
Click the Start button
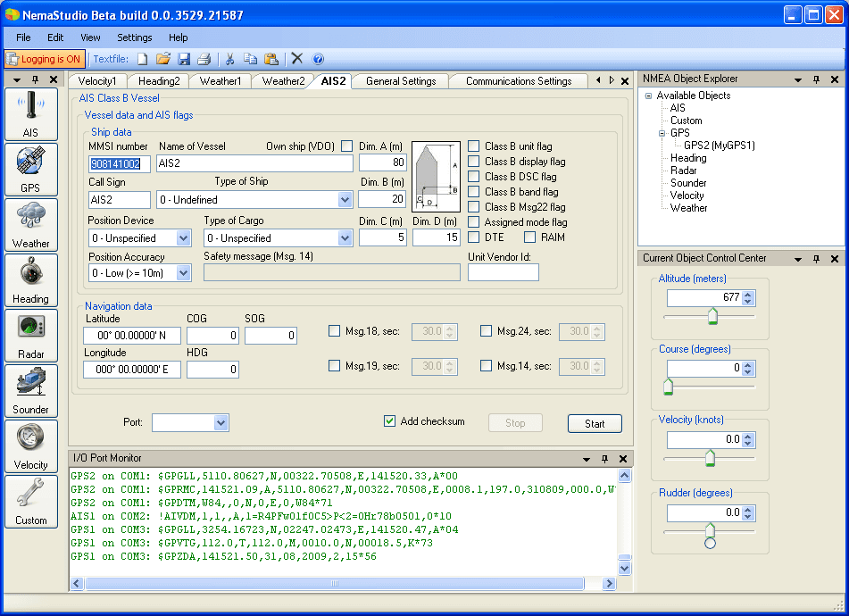[595, 424]
